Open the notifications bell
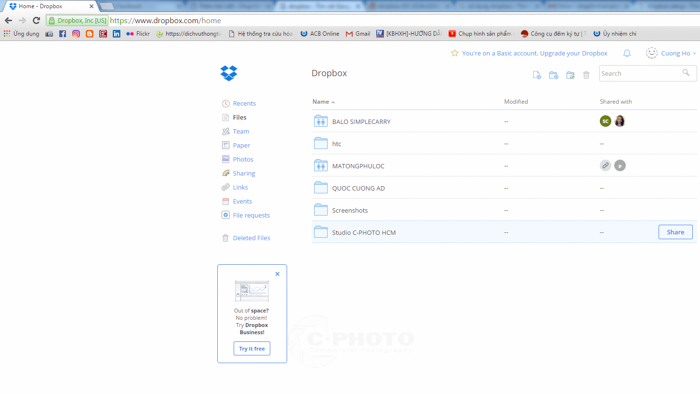The height and width of the screenshot is (394, 700). point(627,54)
